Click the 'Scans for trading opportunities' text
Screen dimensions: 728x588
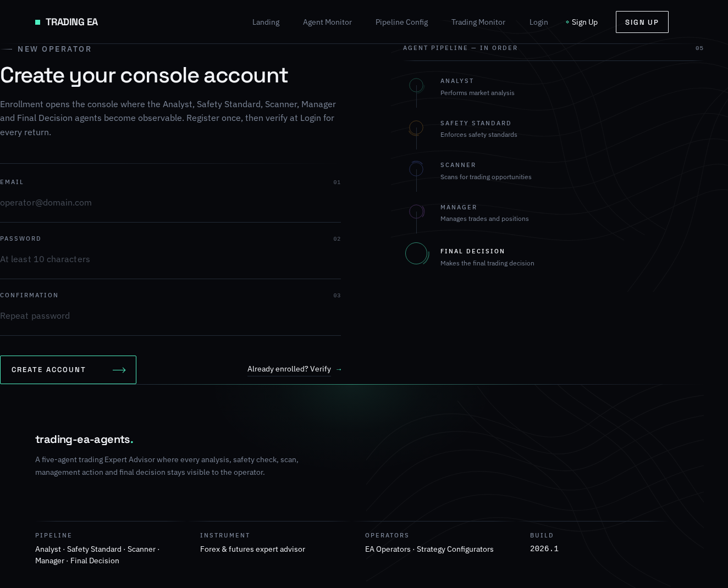pos(486,177)
